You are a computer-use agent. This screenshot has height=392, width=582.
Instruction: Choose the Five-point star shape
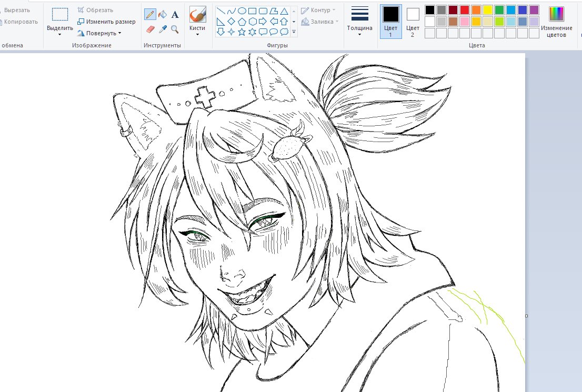coord(242,32)
